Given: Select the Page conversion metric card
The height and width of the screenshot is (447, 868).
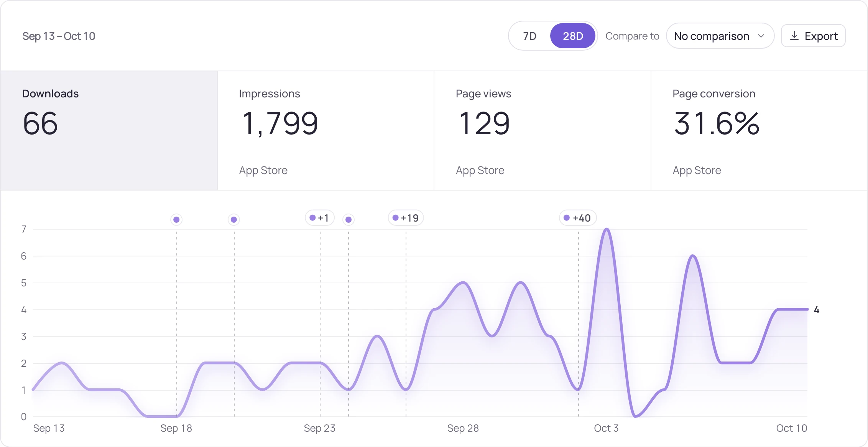Looking at the screenshot, I should 759,130.
